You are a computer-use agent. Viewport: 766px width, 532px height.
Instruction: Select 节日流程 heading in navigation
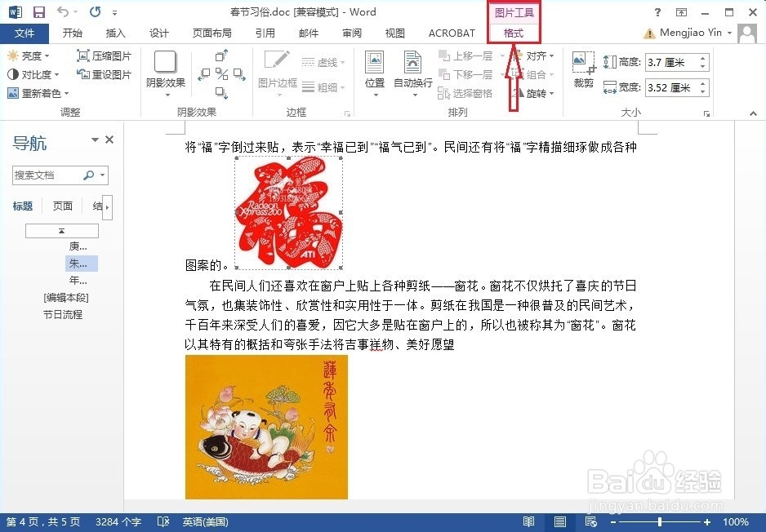click(63, 315)
